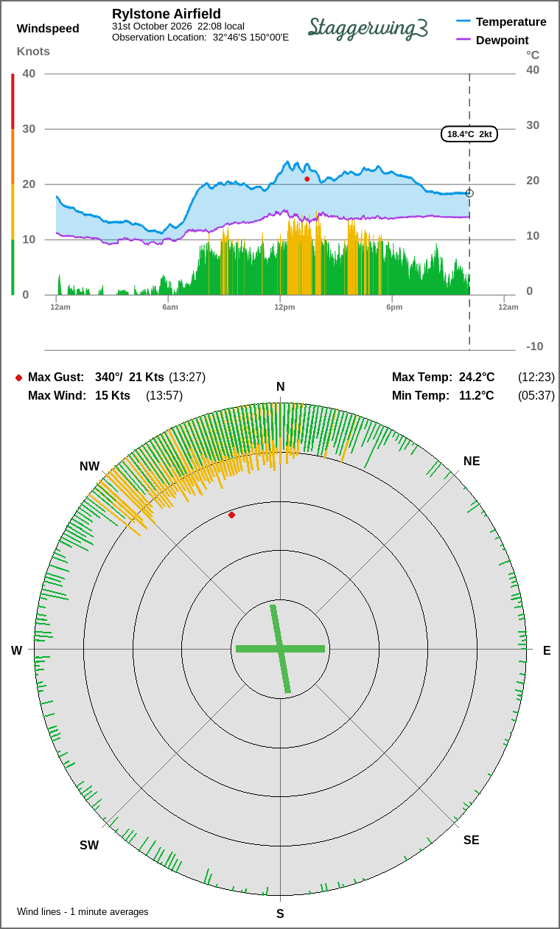Click the Rylstone Airfield title
Viewport: 560px width, 929px height.
[167, 14]
